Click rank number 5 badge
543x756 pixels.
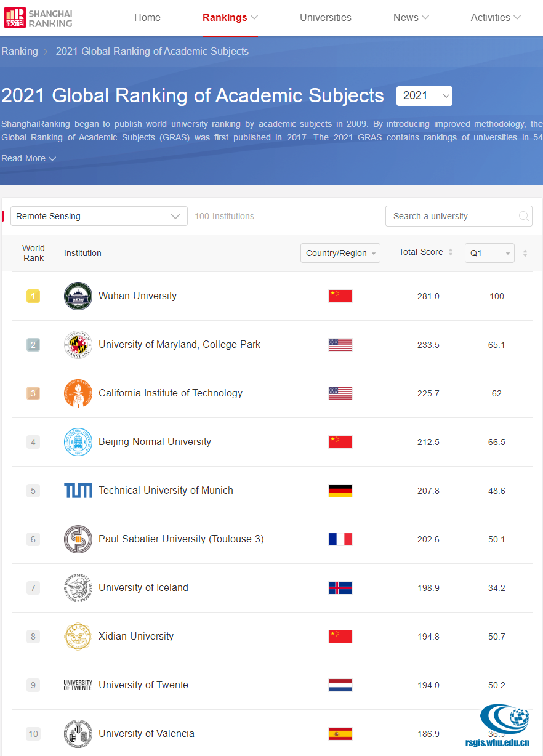33,491
